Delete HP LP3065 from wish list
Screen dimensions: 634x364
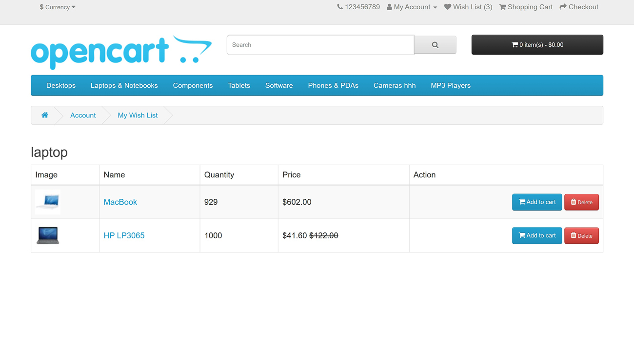point(581,236)
